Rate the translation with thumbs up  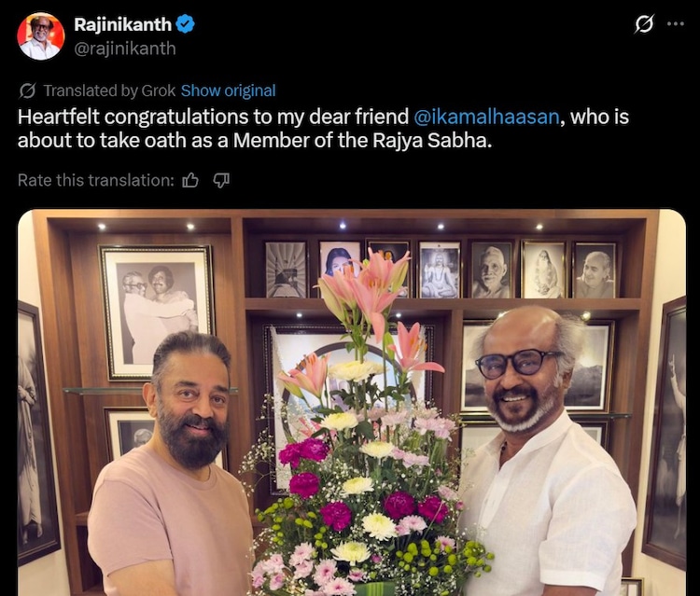tap(190, 180)
